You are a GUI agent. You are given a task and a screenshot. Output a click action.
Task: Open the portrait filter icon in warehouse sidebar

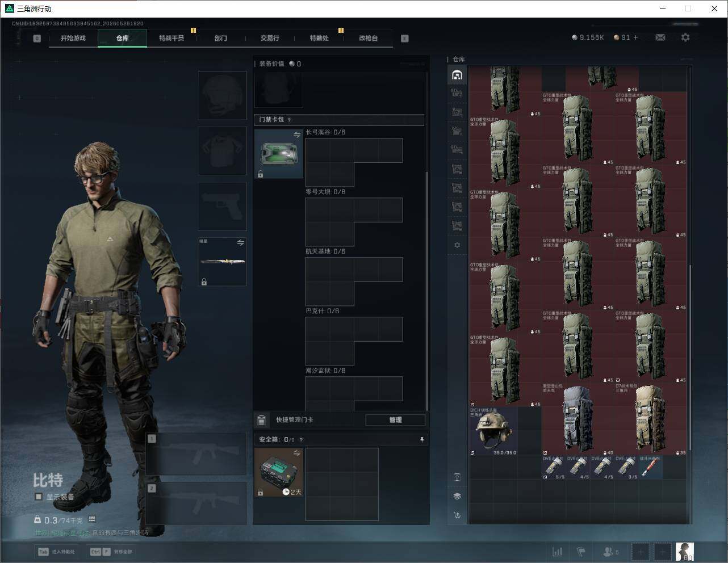tap(457, 477)
